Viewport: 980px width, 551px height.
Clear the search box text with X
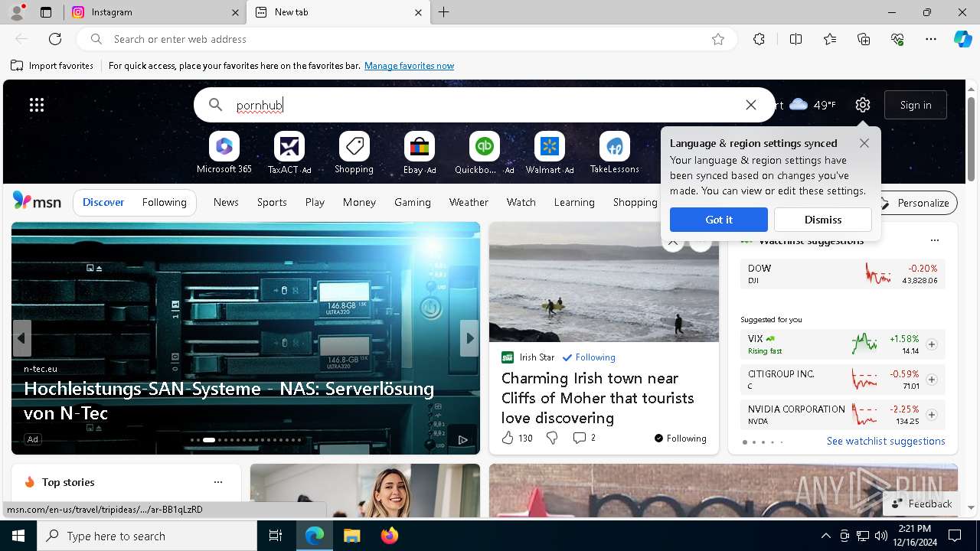coord(751,105)
